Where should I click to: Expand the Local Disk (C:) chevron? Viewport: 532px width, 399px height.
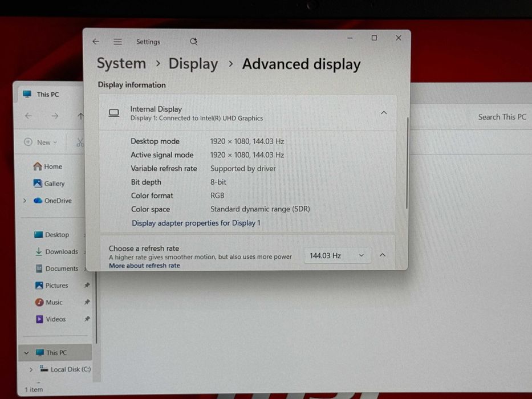click(31, 369)
